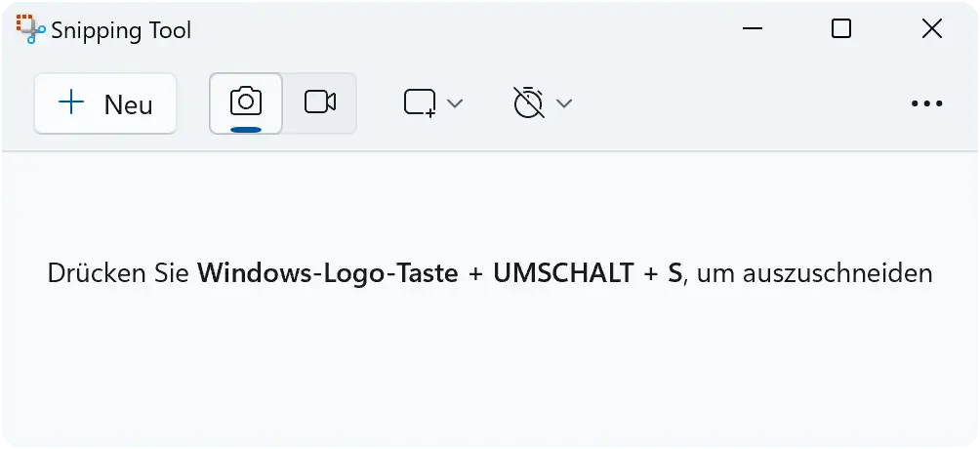Viewport: 980px width, 449px height.
Task: Click the crossed-out delay timer icon
Action: pyautogui.click(x=529, y=102)
